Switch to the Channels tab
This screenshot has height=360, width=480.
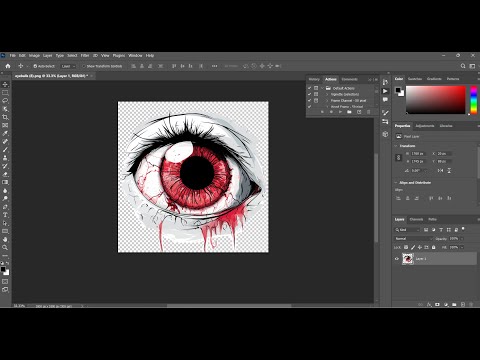[x=416, y=219]
